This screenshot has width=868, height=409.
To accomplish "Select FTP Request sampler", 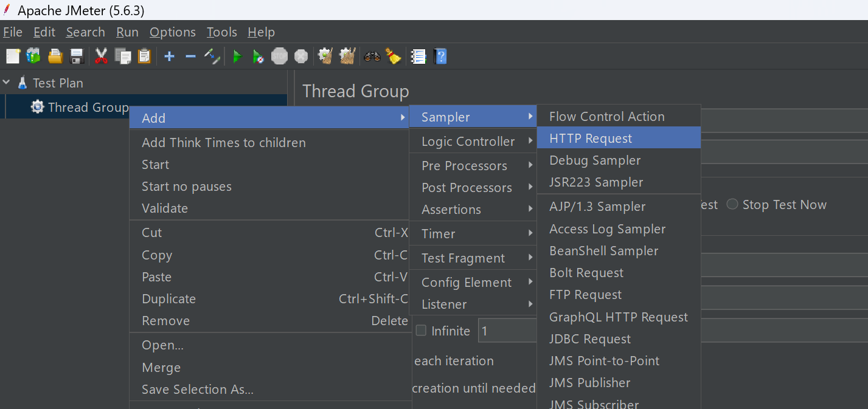I will pyautogui.click(x=619, y=295).
